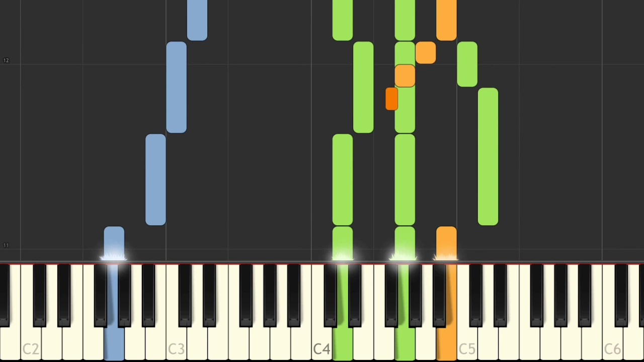Click the blue falling note above the B2 key
644x362 pixels.
155,179
